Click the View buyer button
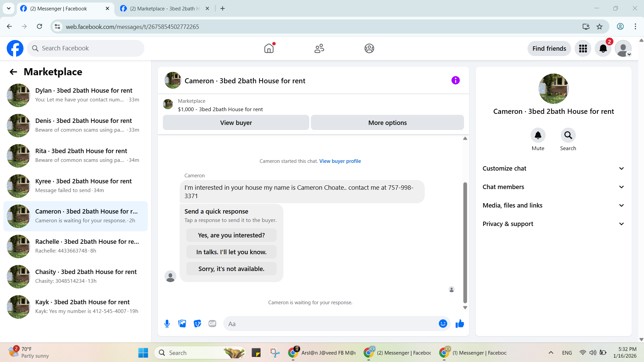This screenshot has height=362, width=644. point(236,123)
